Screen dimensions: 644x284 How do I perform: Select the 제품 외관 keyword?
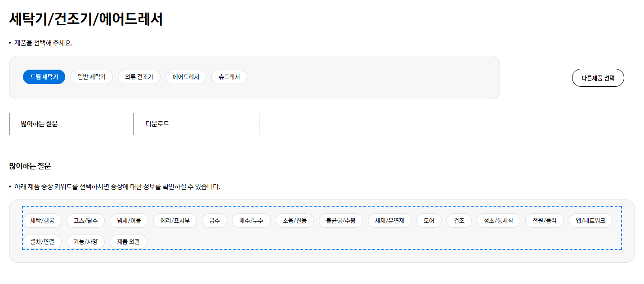pyautogui.click(x=128, y=241)
